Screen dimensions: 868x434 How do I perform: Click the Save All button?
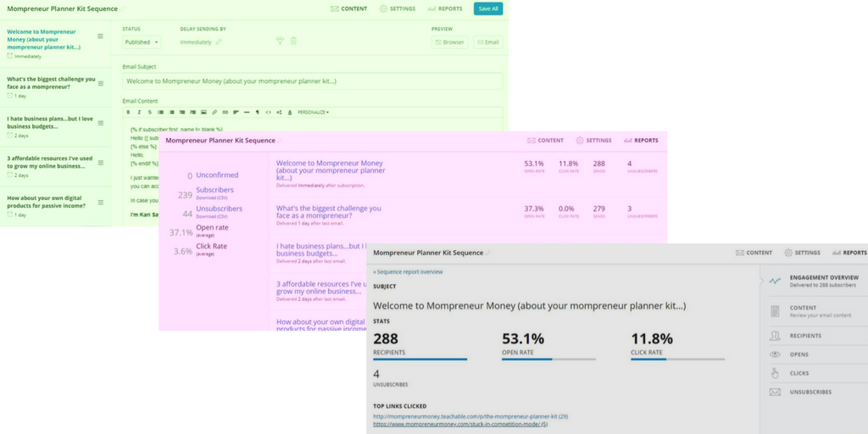pyautogui.click(x=488, y=8)
